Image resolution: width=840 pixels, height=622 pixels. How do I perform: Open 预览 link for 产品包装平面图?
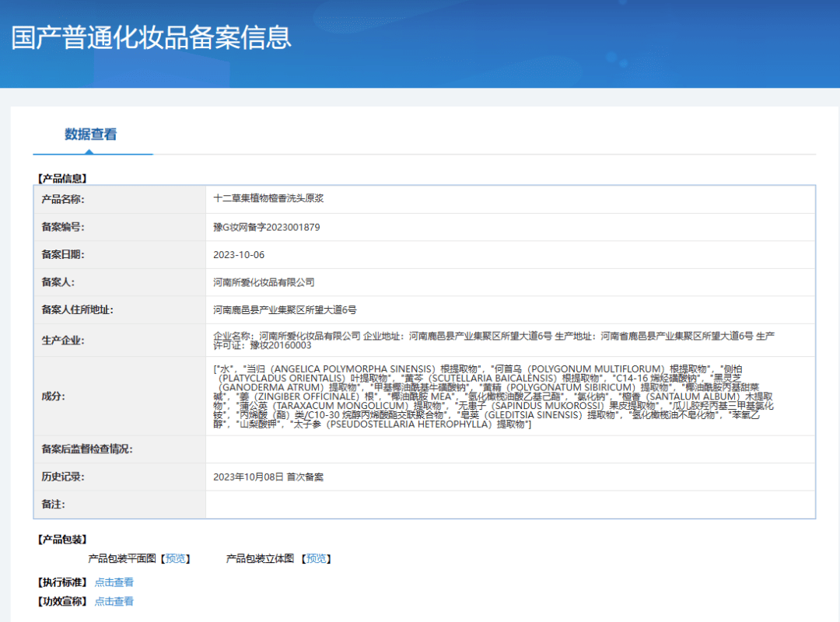(x=176, y=559)
